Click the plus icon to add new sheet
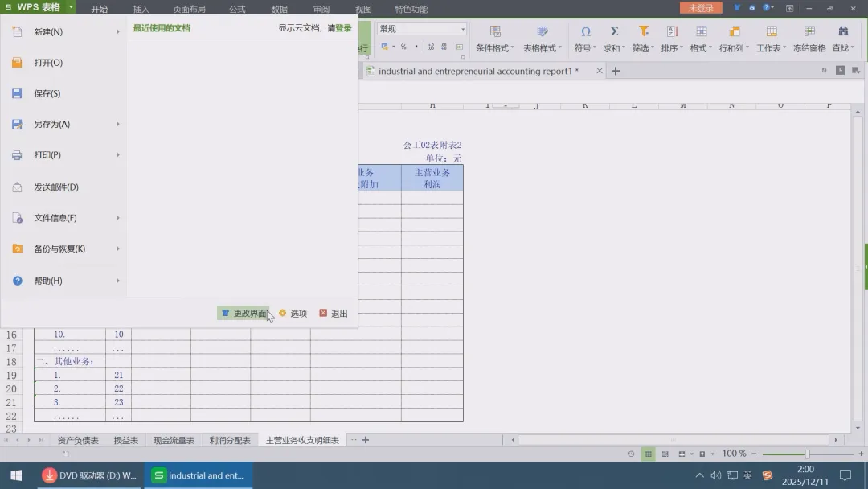Viewport: 868px width, 489px height. (366, 440)
